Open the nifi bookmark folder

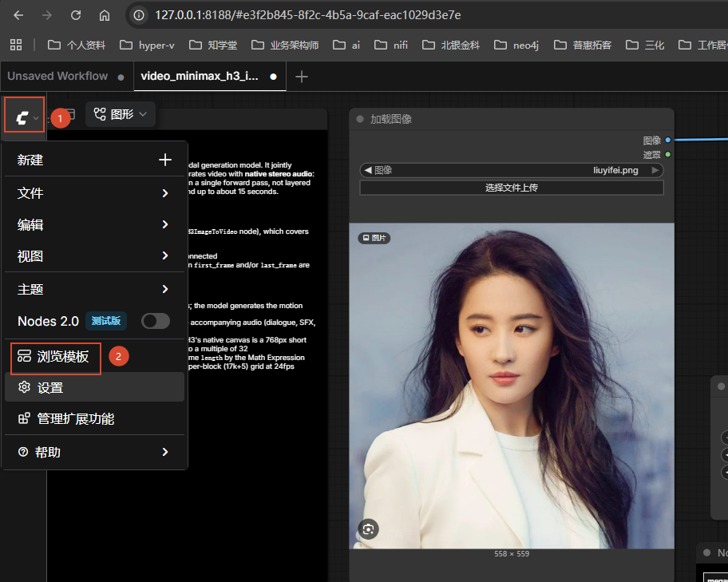click(x=391, y=45)
